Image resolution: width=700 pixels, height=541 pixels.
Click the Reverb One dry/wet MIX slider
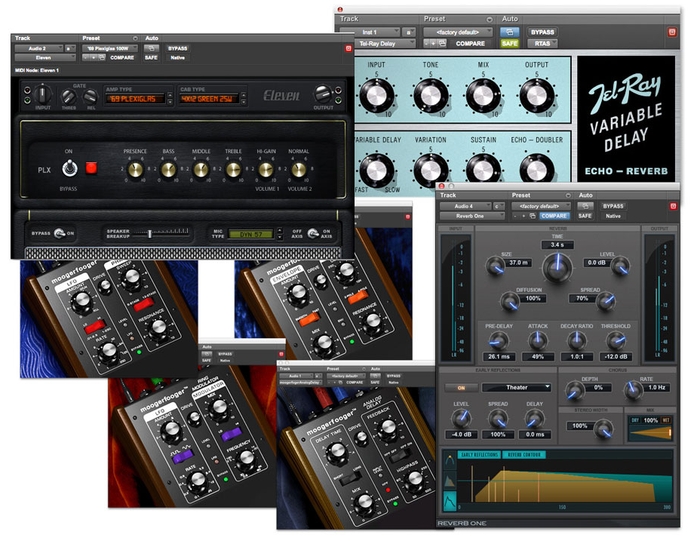(x=650, y=433)
